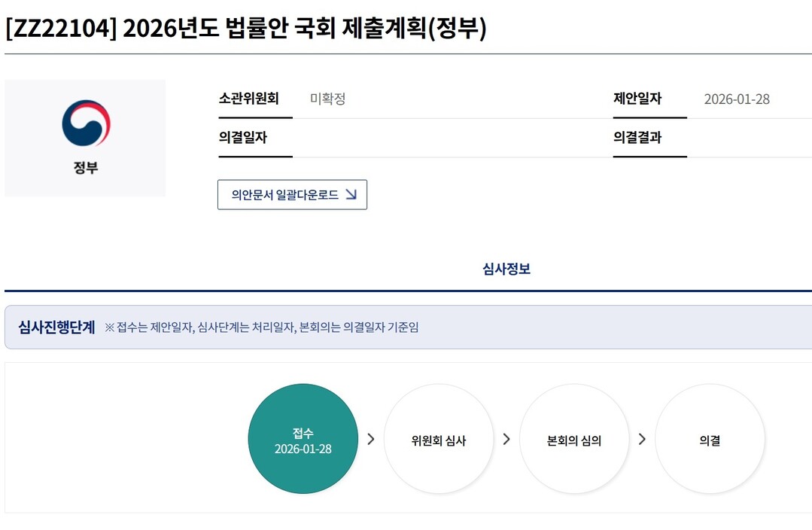Click the 심사진행단계 section heading
The image size is (812, 530).
pyautogui.click(x=56, y=327)
